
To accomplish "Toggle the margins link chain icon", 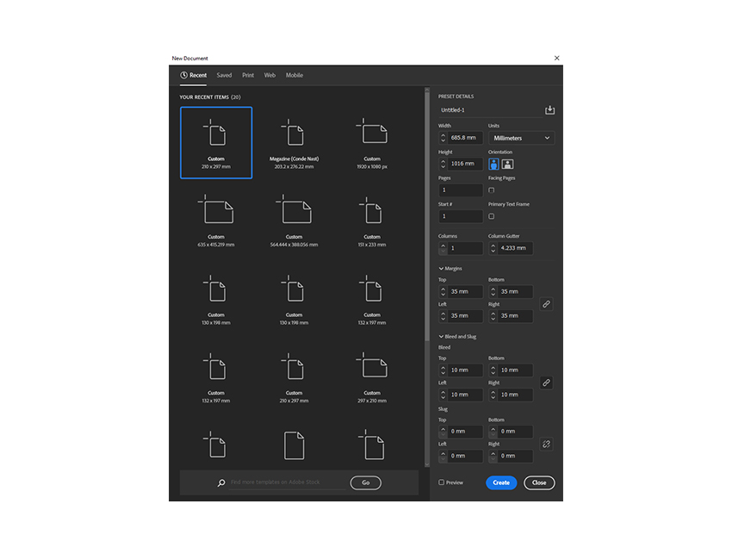I will 546,304.
